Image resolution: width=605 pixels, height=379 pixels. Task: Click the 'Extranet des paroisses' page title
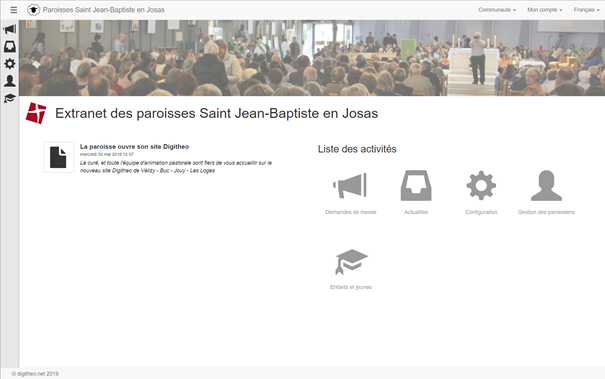[216, 113]
